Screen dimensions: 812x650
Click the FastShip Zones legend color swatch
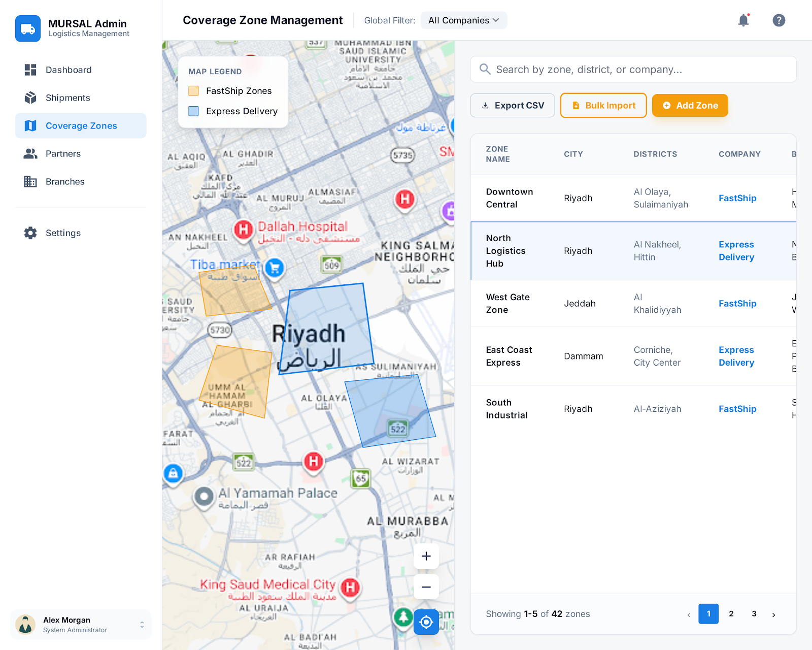tap(193, 91)
